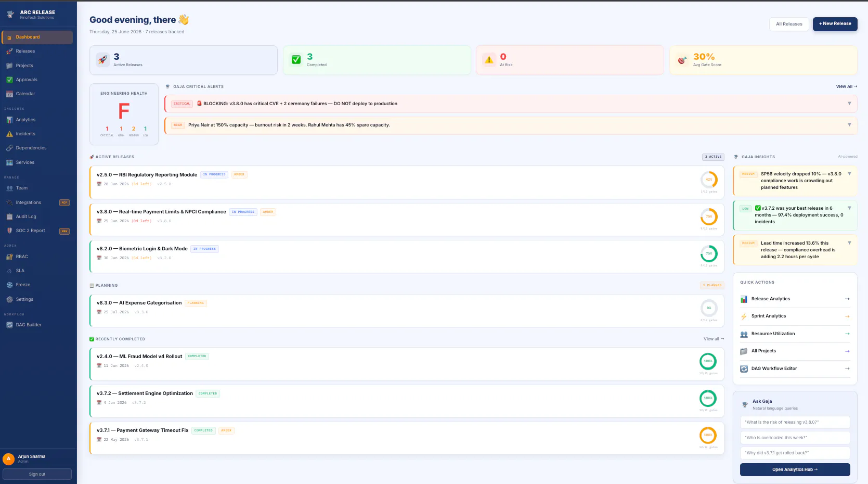Click the Integrations plug icon in sidebar

coord(9,203)
